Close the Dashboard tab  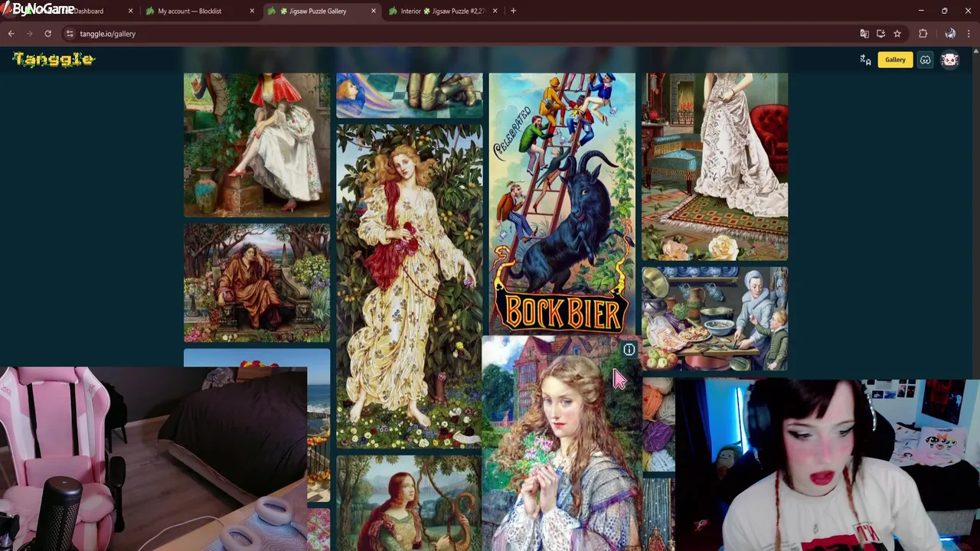[130, 11]
